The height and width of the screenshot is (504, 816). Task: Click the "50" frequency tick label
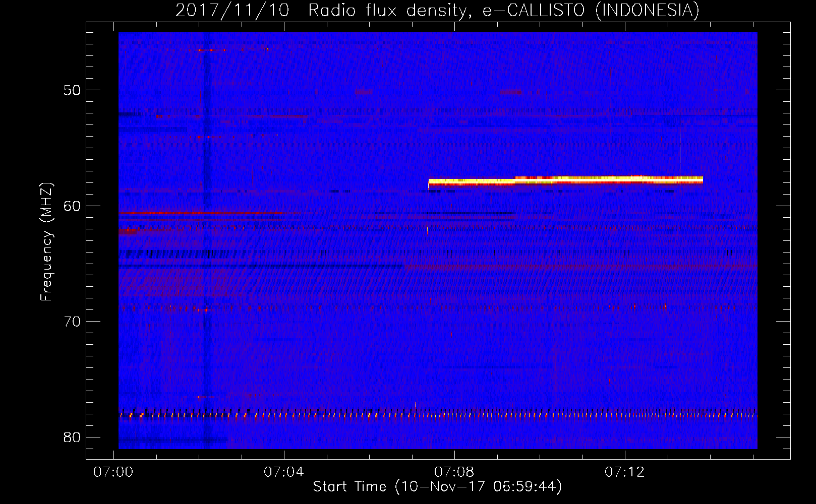click(x=72, y=91)
